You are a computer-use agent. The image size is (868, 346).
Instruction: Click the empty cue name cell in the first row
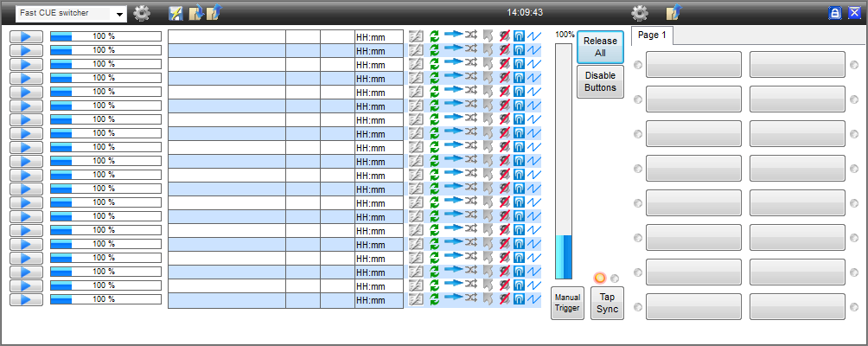(227, 37)
